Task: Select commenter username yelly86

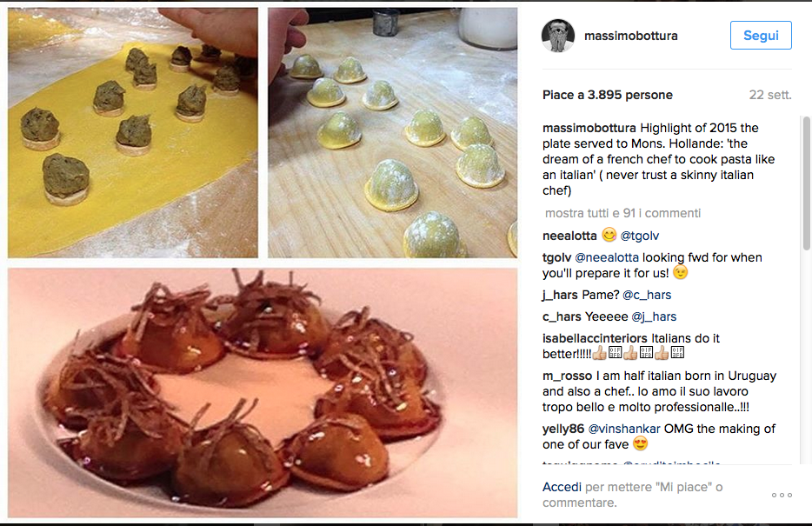Action: (562, 428)
